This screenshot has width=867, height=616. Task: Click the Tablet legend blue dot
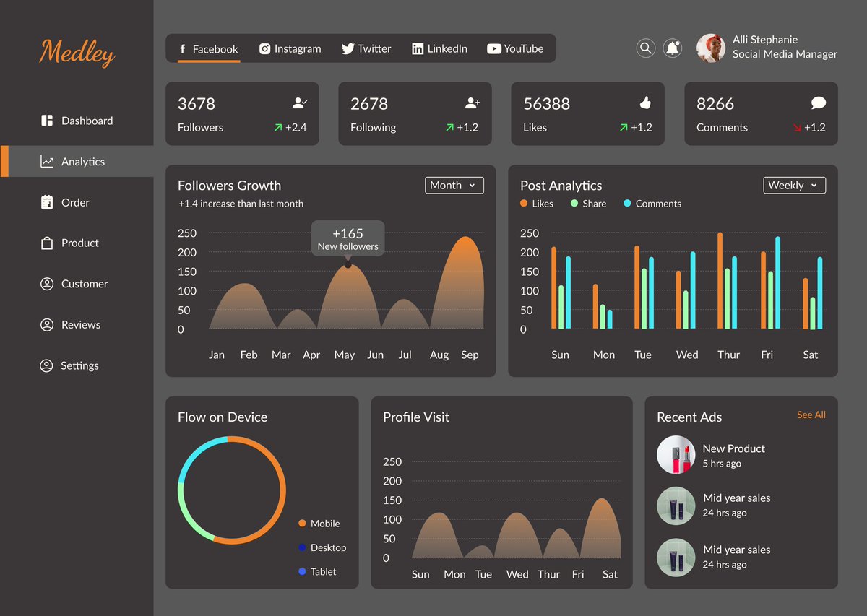pos(302,571)
